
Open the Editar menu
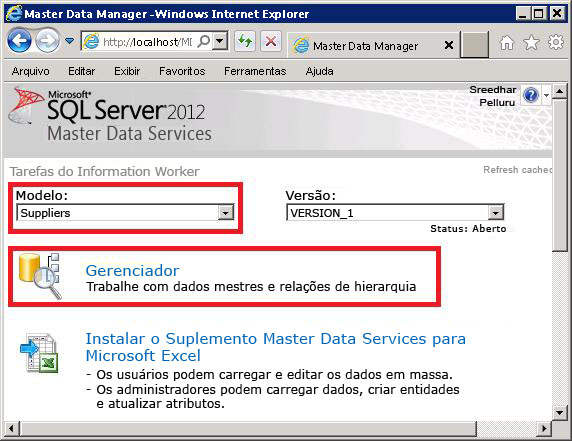(x=81, y=71)
